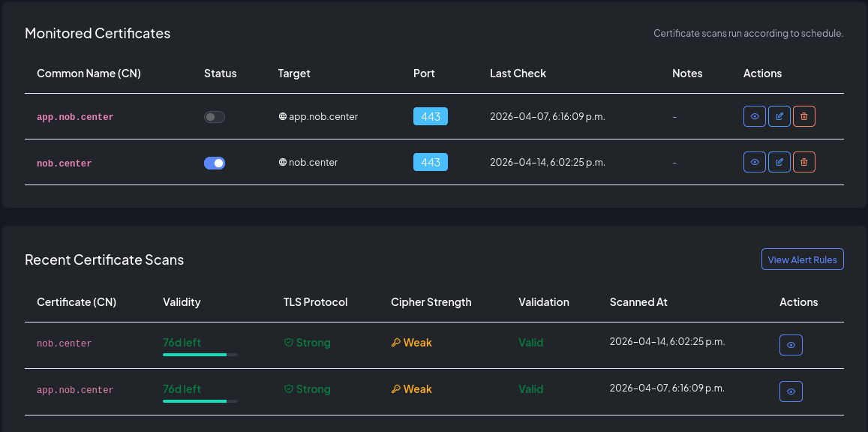Delete the nob.center monitored certificate
This screenshot has width=868, height=432.
(x=804, y=162)
